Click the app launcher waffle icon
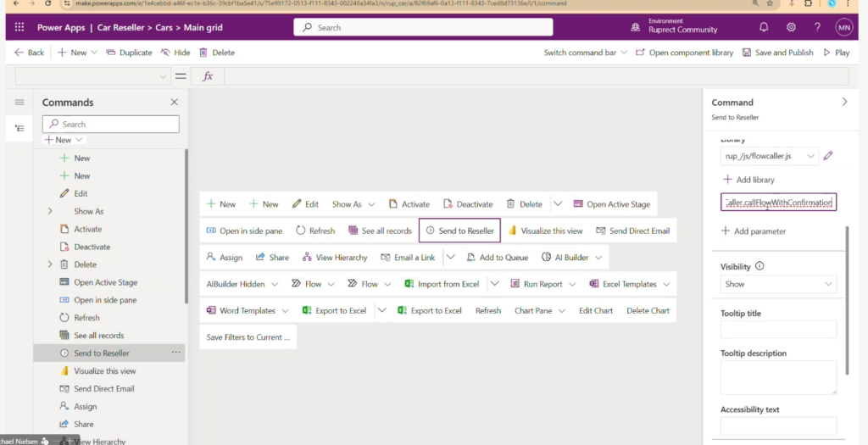Screen dimensions: 868x445 19,27
